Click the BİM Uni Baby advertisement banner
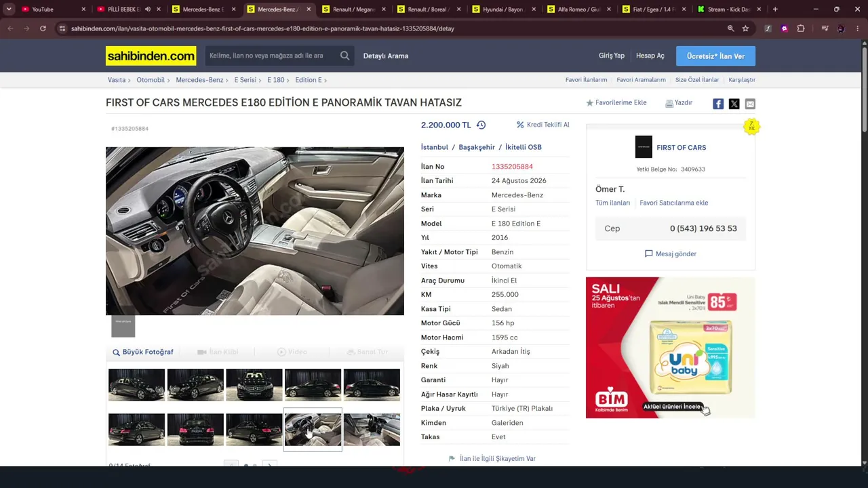Screen dimensions: 868x488 click(x=671, y=348)
